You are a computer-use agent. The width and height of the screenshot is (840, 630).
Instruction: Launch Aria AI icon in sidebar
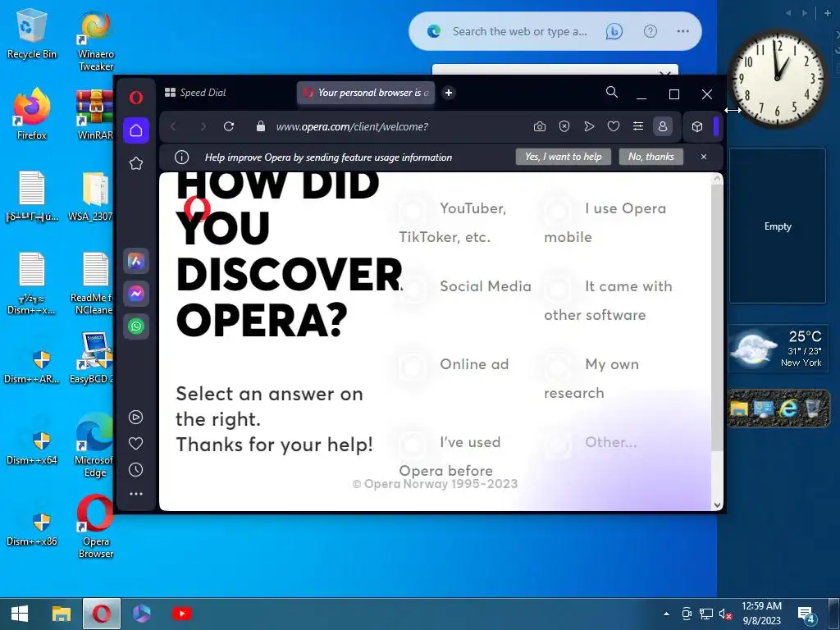coord(136,262)
